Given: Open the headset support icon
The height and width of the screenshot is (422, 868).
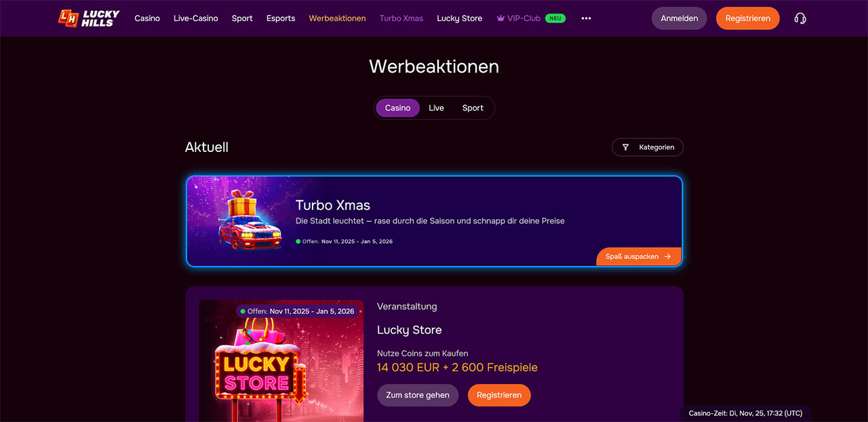Looking at the screenshot, I should tap(800, 18).
